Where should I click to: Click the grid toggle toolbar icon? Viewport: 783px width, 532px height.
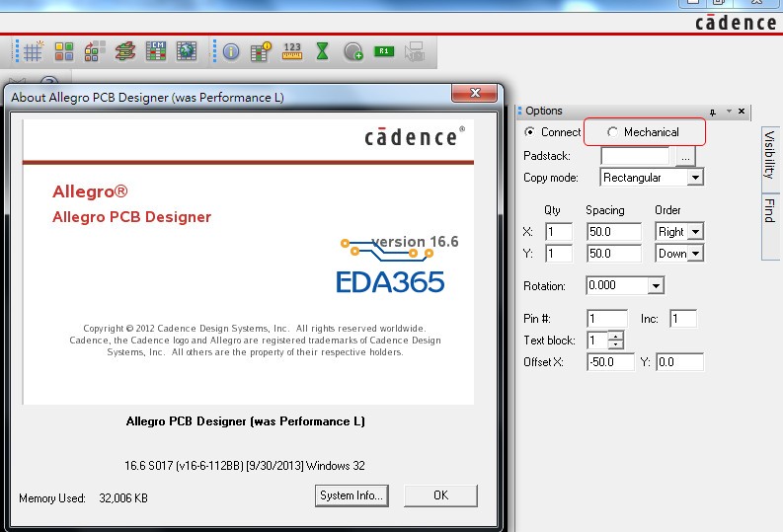[x=33, y=51]
